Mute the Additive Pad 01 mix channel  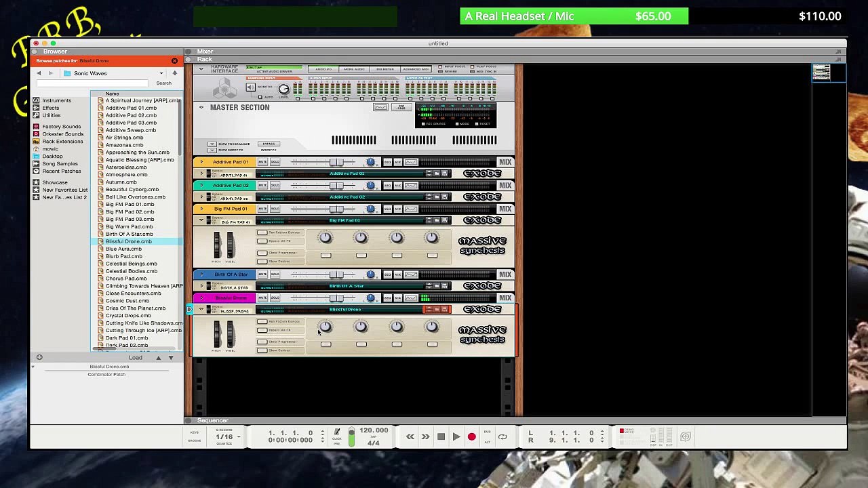262,162
